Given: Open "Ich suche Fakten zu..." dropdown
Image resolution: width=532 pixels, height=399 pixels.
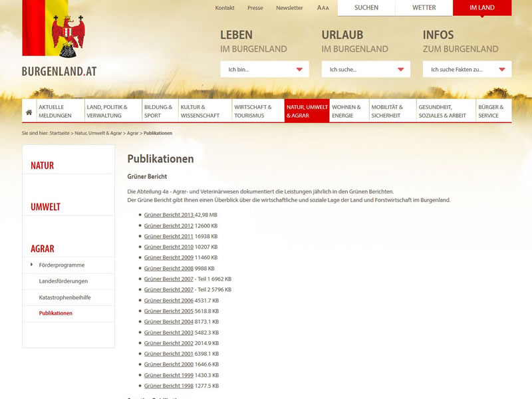Looking at the screenshot, I should [467, 69].
